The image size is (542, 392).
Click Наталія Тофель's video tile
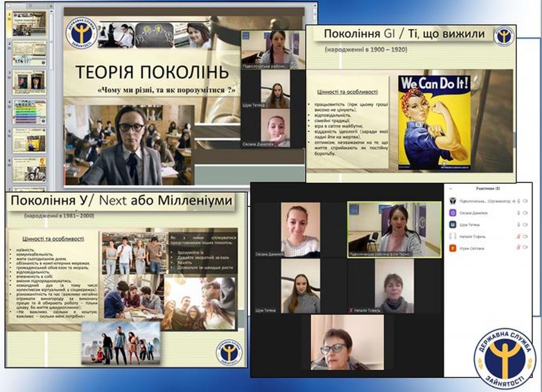click(x=394, y=286)
